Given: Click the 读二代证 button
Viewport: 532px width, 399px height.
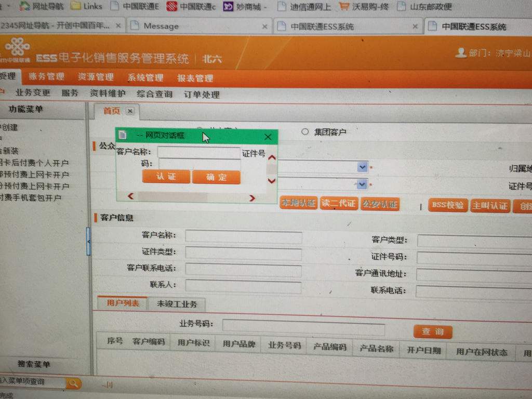Looking at the screenshot, I should pyautogui.click(x=339, y=204).
